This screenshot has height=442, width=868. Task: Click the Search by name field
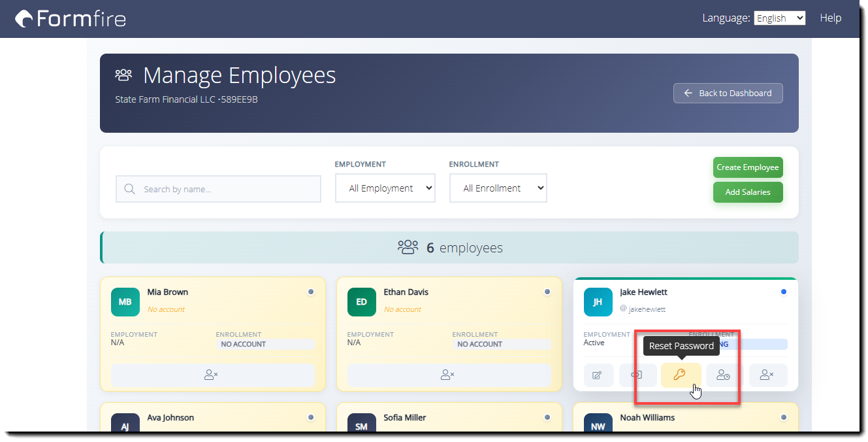[219, 189]
